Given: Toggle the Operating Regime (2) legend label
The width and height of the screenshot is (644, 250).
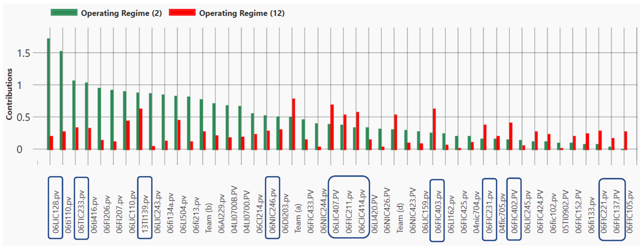Looking at the screenshot, I should (121, 13).
